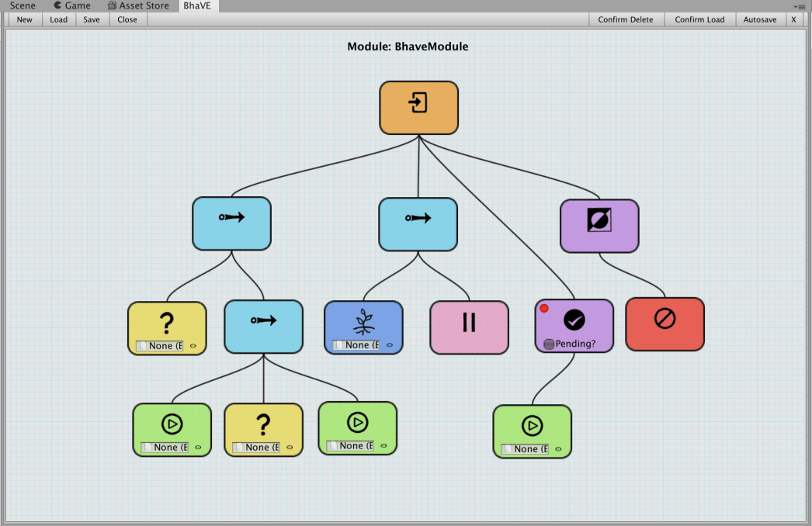This screenshot has width=812, height=526.
Task: Click red breakpoint dot on Pending node
Action: coord(544,309)
